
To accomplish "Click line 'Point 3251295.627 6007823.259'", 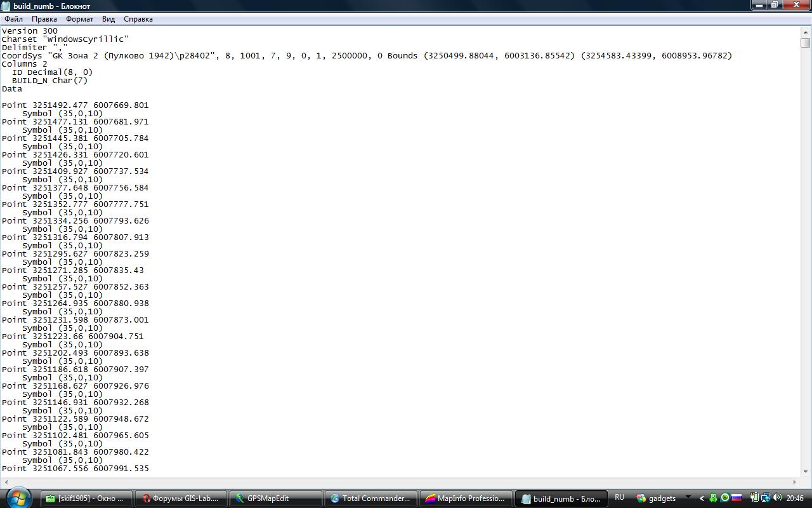I will pos(75,253).
